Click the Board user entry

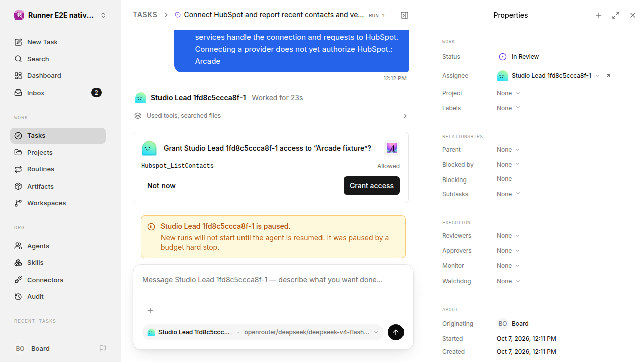click(33, 349)
